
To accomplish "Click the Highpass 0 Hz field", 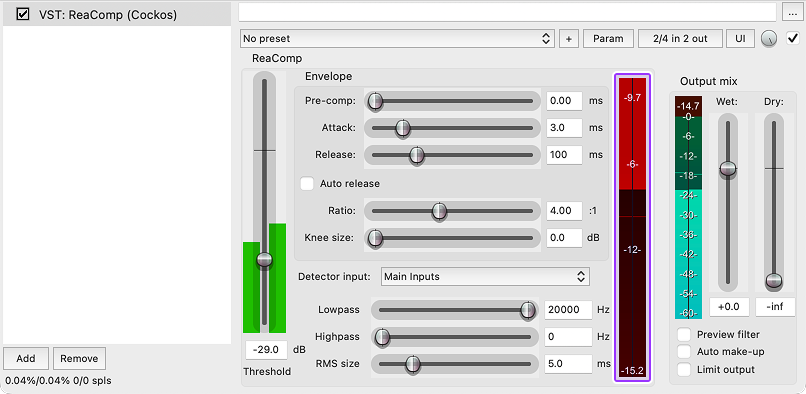I will (568, 337).
